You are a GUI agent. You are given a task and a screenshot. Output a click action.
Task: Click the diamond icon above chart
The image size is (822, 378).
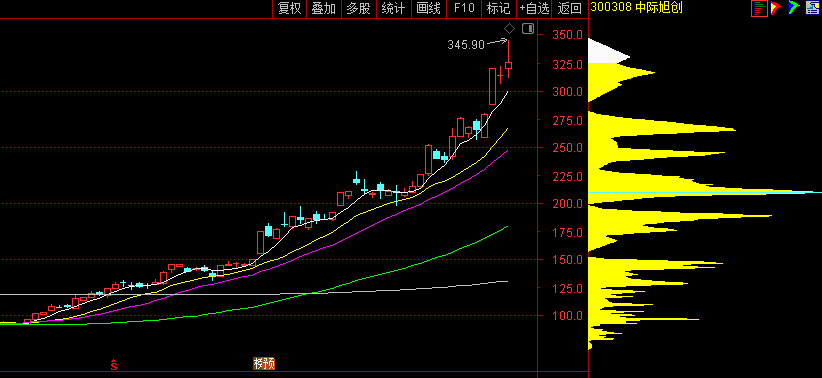pos(509,28)
